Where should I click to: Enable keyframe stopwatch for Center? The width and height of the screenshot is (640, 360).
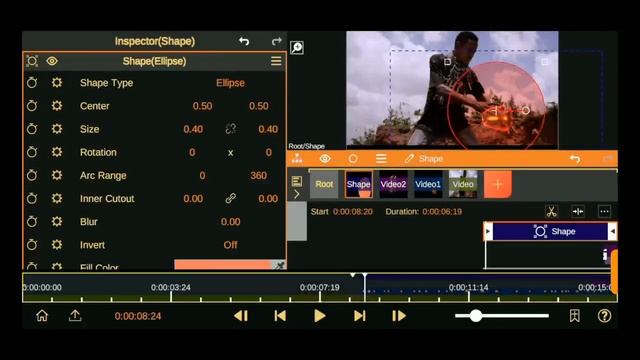point(32,106)
